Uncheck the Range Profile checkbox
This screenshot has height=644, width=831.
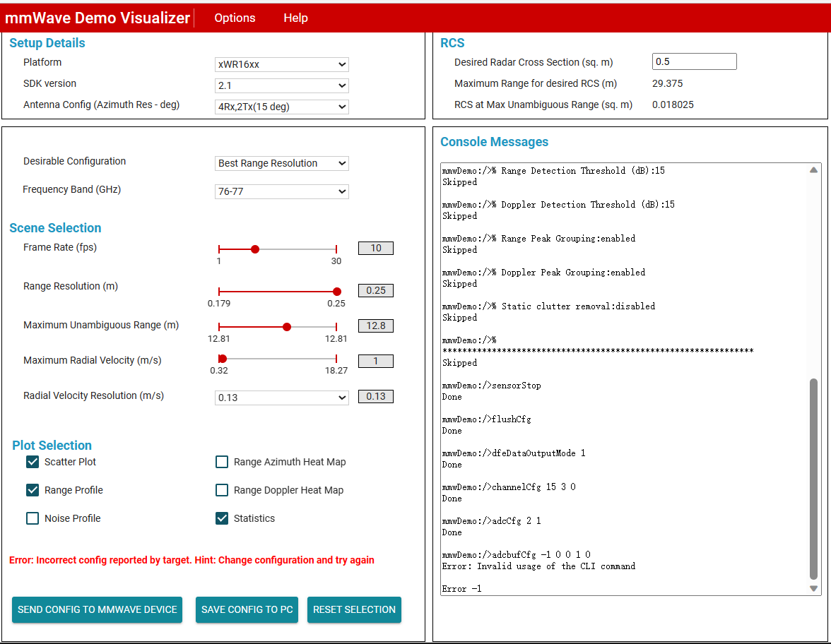pos(33,490)
